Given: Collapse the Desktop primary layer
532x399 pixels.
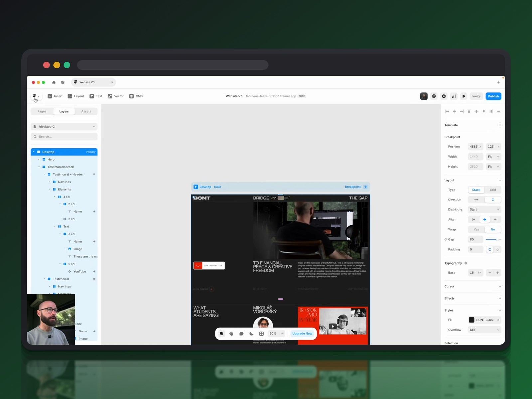Looking at the screenshot, I should click(34, 152).
